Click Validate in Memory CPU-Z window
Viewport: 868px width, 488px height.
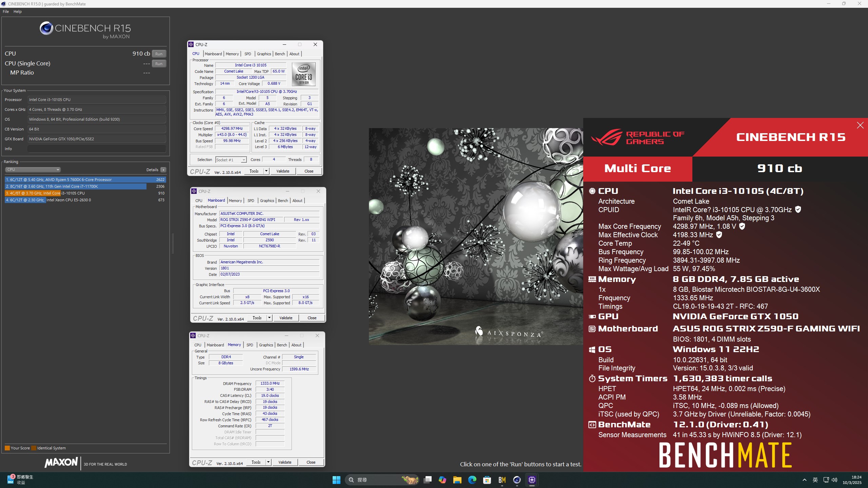pos(285,462)
